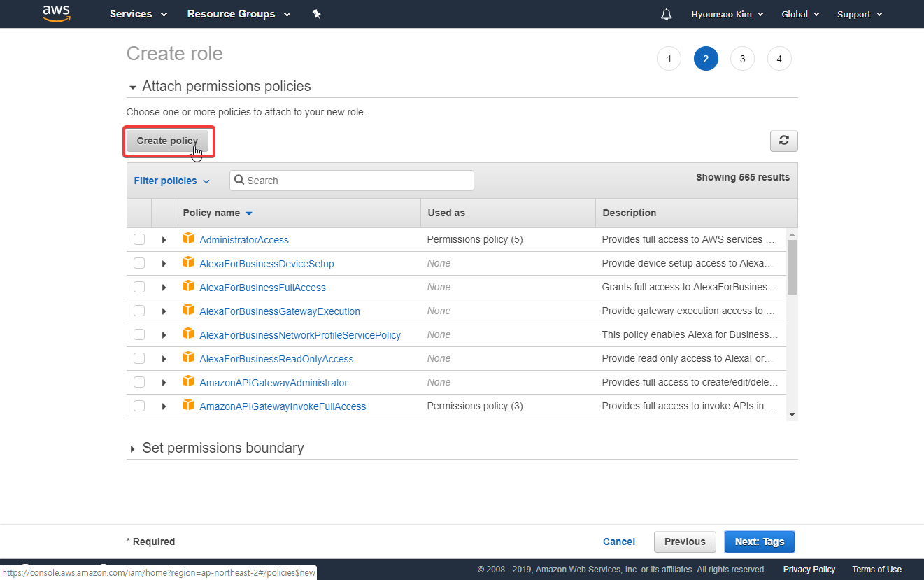The image size is (924, 580).
Task: Open the AdministratorAccess policy link
Action: pos(244,240)
